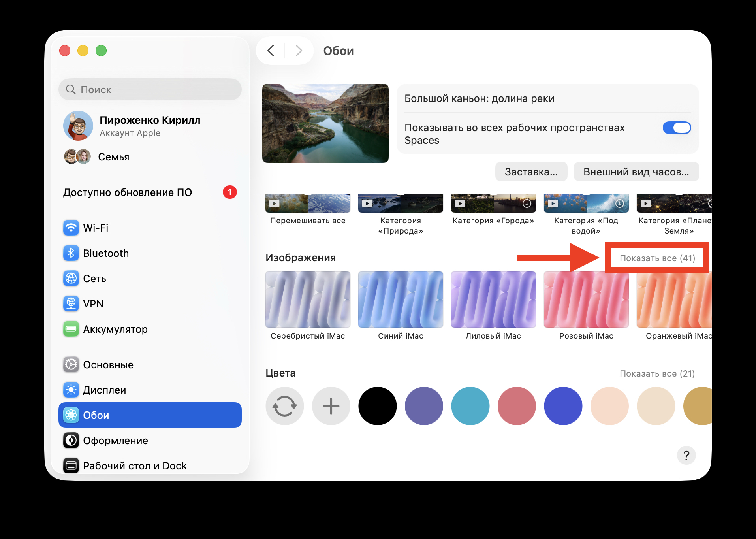Select the black color swatch
Viewport: 756px width, 539px height.
377,406
